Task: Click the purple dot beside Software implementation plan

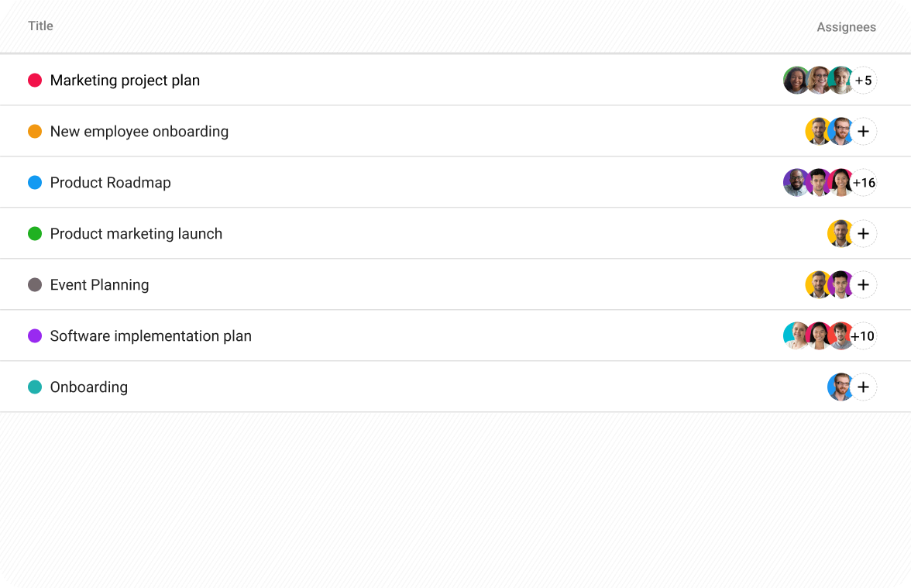Action: pos(35,335)
